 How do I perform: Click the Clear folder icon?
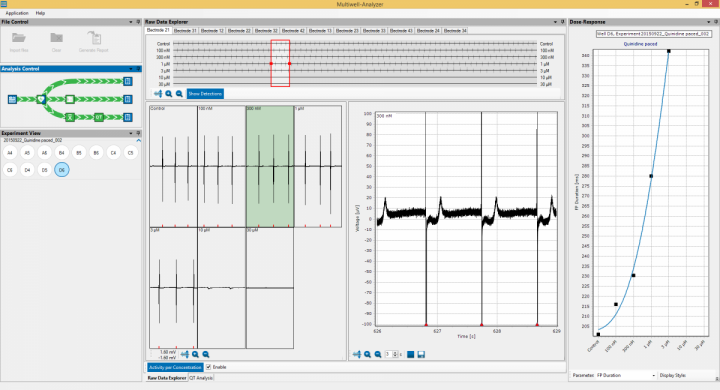pos(56,38)
